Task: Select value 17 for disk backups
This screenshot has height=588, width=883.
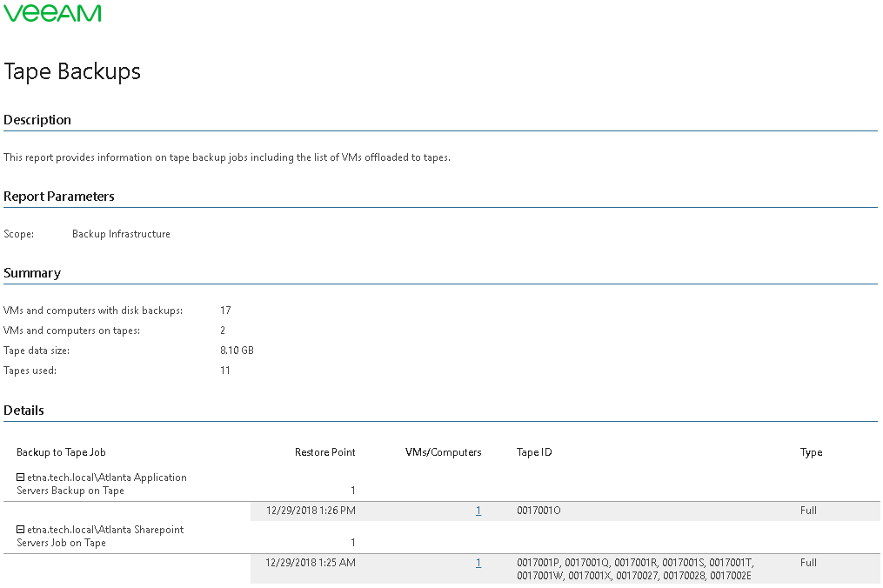Action: 225,311
